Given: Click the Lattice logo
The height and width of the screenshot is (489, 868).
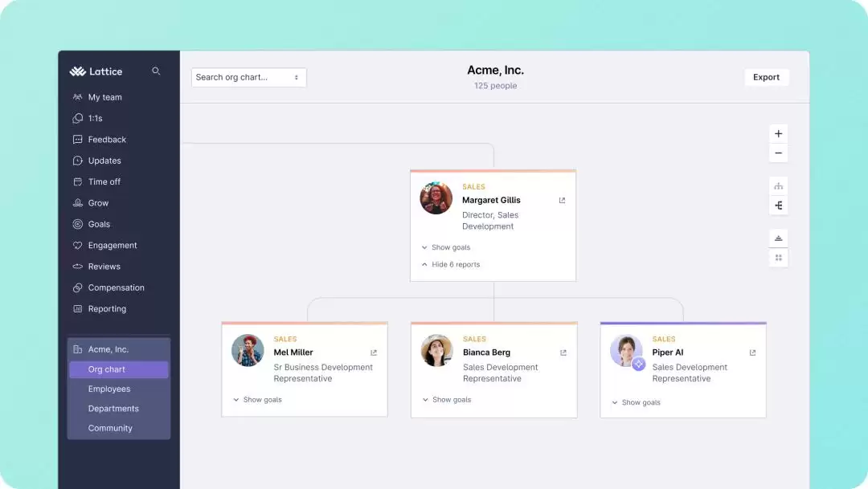Looking at the screenshot, I should 96,71.
